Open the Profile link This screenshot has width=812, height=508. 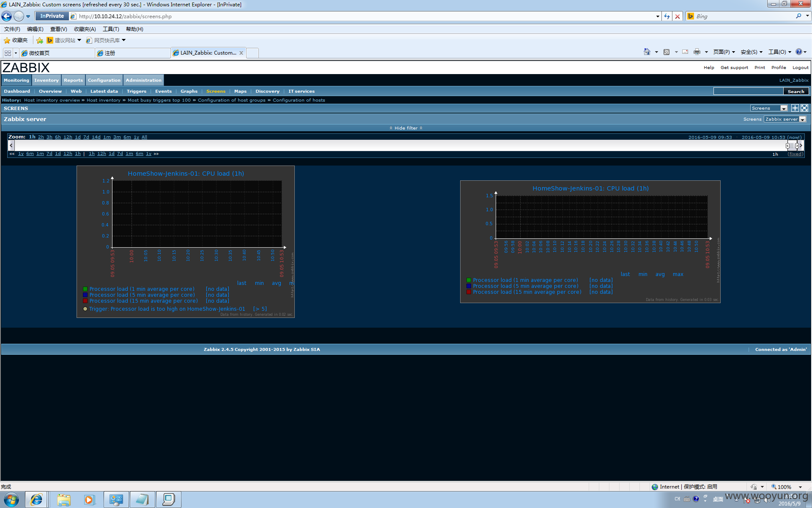tap(779, 68)
